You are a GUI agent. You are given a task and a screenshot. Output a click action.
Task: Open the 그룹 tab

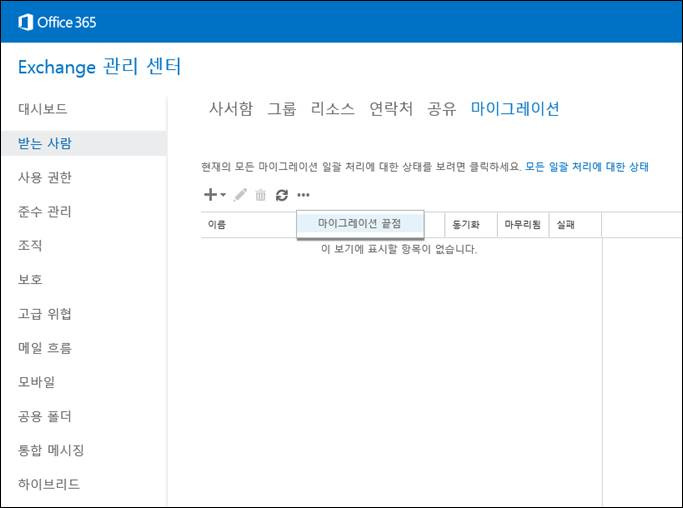tap(282, 108)
